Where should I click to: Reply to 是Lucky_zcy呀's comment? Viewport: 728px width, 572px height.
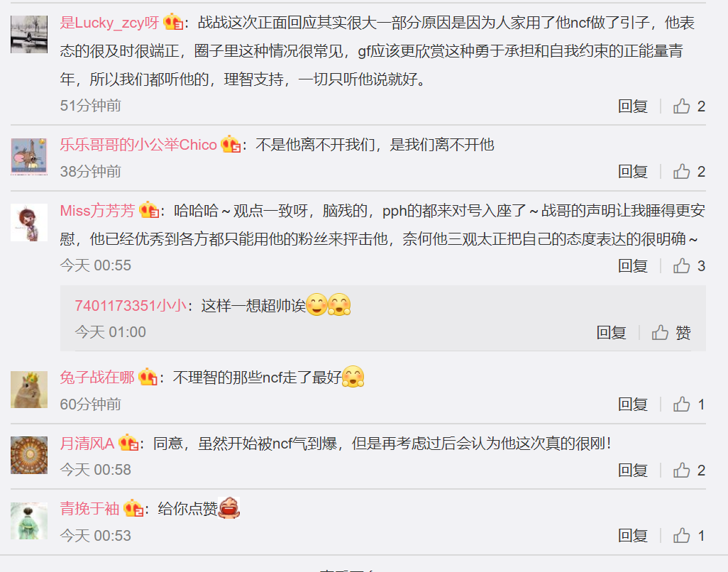[x=633, y=106]
